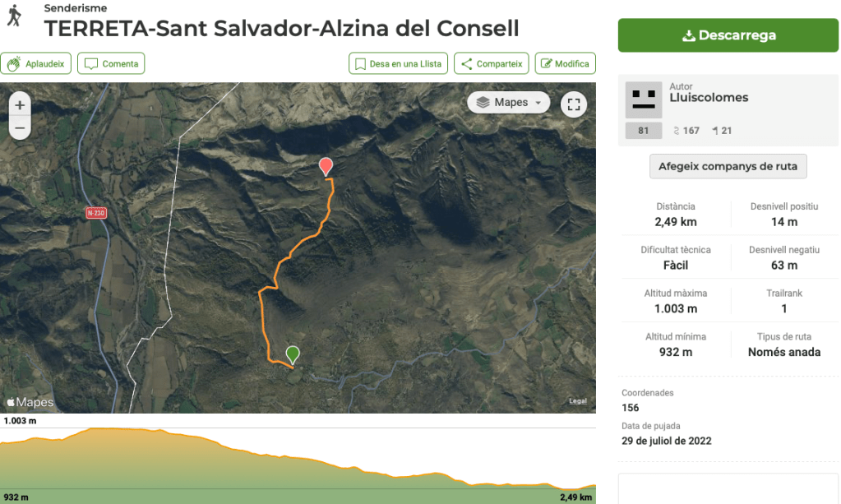Zoom out of the map
The width and height of the screenshot is (841, 504).
20,127
